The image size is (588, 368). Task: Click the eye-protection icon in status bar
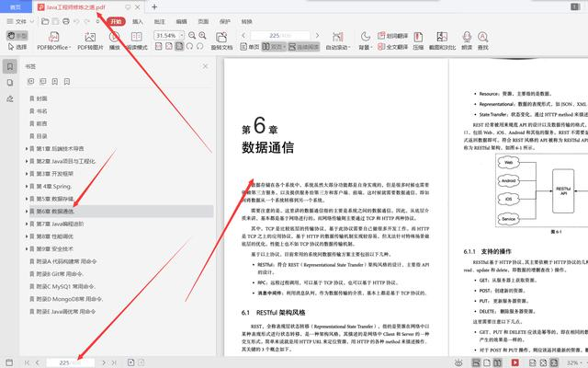tap(458, 362)
